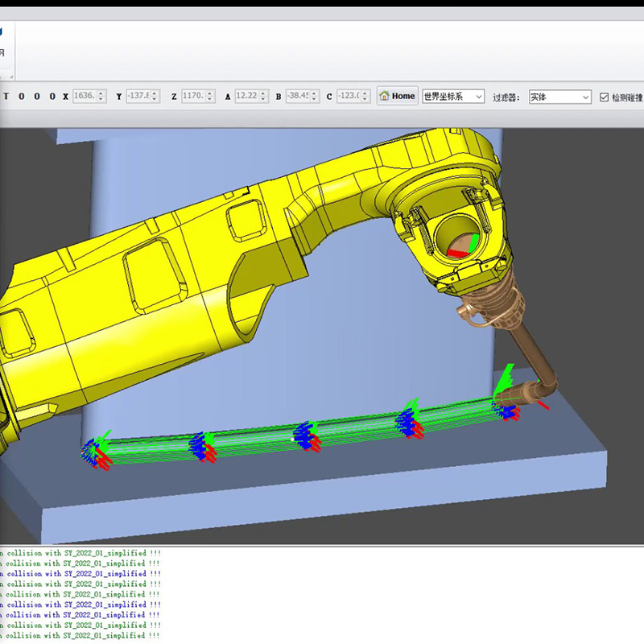Focus the A rotation input field
The height and width of the screenshot is (644, 644).
(246, 96)
